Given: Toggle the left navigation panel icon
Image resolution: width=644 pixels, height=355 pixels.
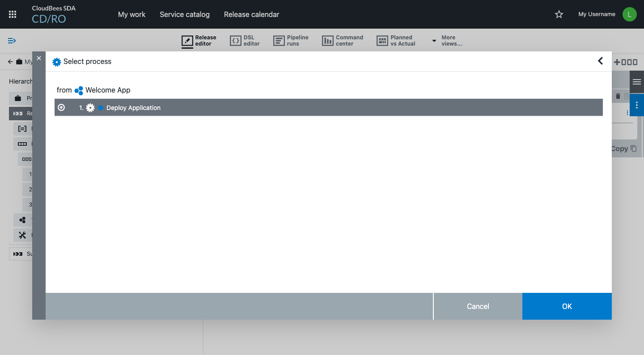Looking at the screenshot, I should pyautogui.click(x=12, y=41).
